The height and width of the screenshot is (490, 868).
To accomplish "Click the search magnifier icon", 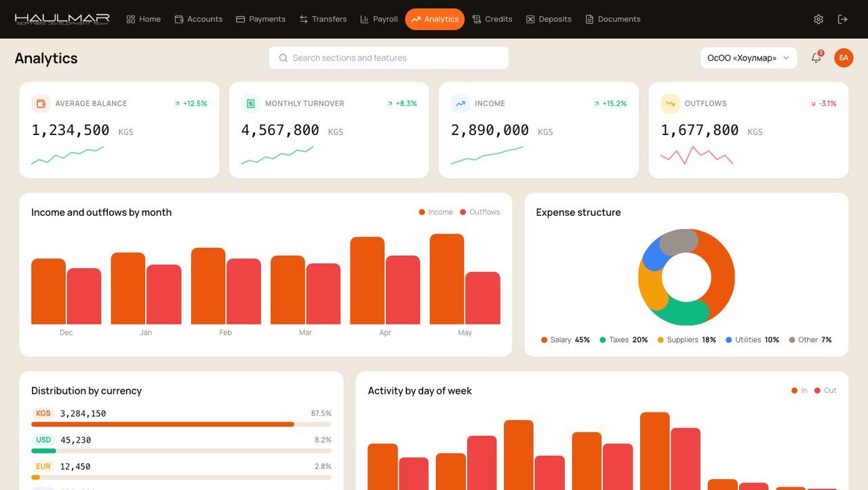I will click(x=283, y=58).
